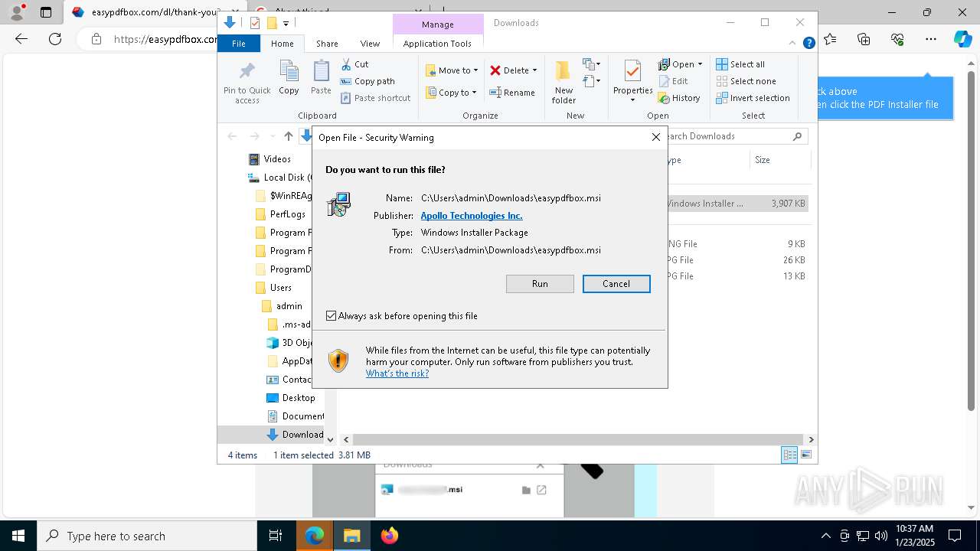
Task: Open the What's the risk? link
Action: (x=397, y=373)
